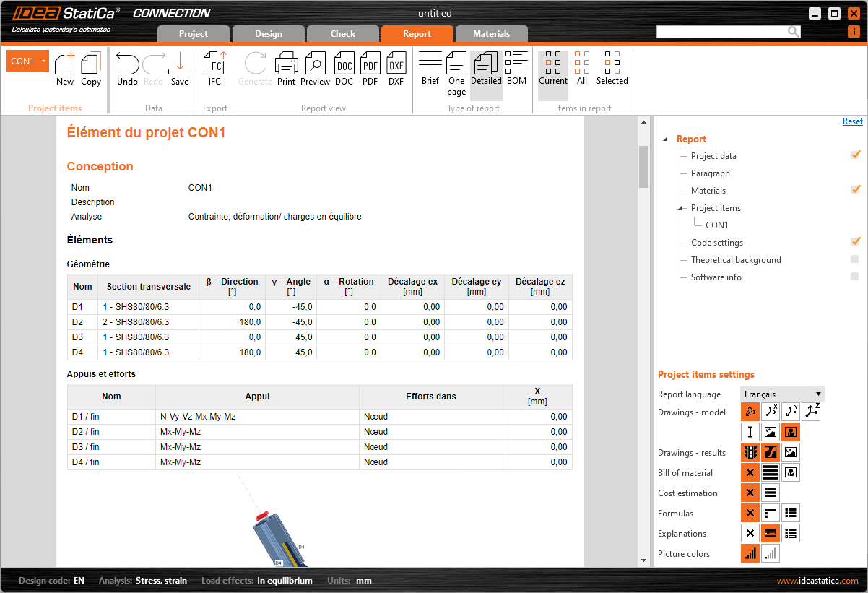Image resolution: width=868 pixels, height=593 pixels.
Task: Choose the BOM report type
Action: tap(516, 69)
